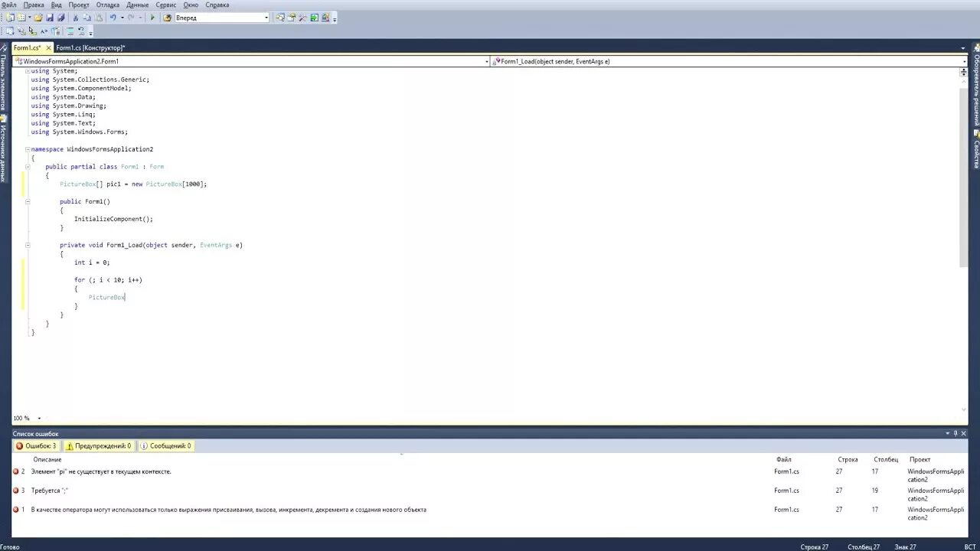The image size is (980, 551).
Task: Sort errors by Столбец column header
Action: (x=886, y=459)
